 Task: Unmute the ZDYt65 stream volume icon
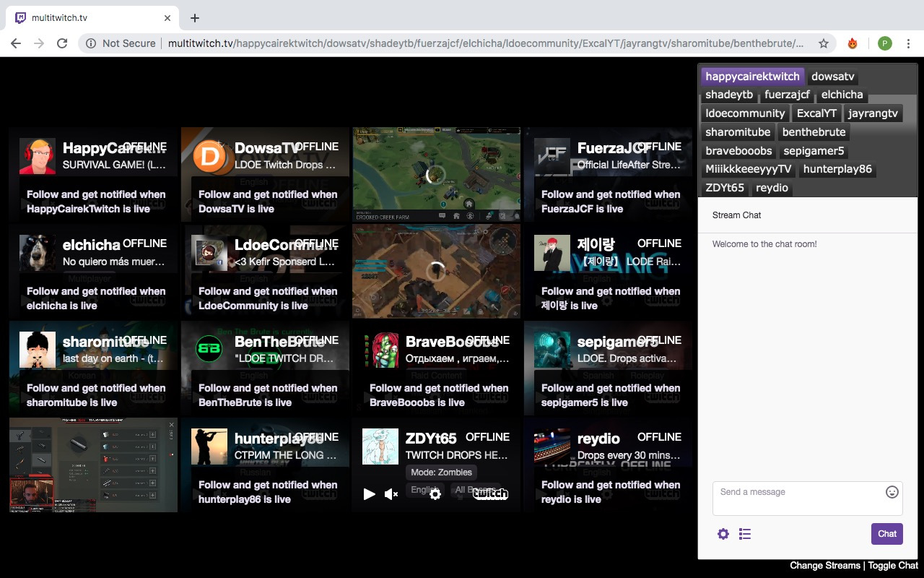[391, 494]
